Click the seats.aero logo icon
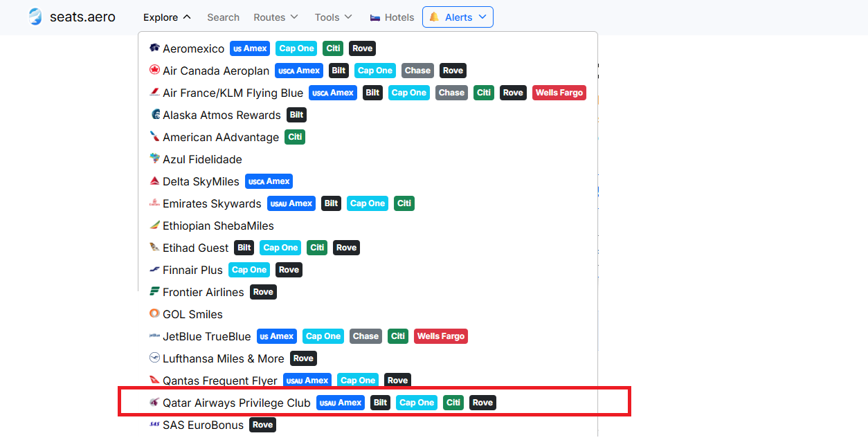The image size is (868, 440). click(35, 17)
